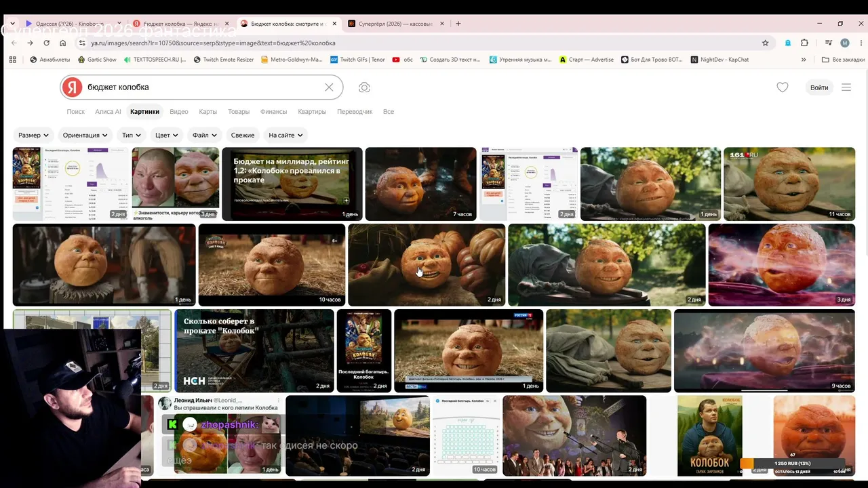The width and height of the screenshot is (868, 488).
Task: Go forward with the browser arrow
Action: pos(30,43)
